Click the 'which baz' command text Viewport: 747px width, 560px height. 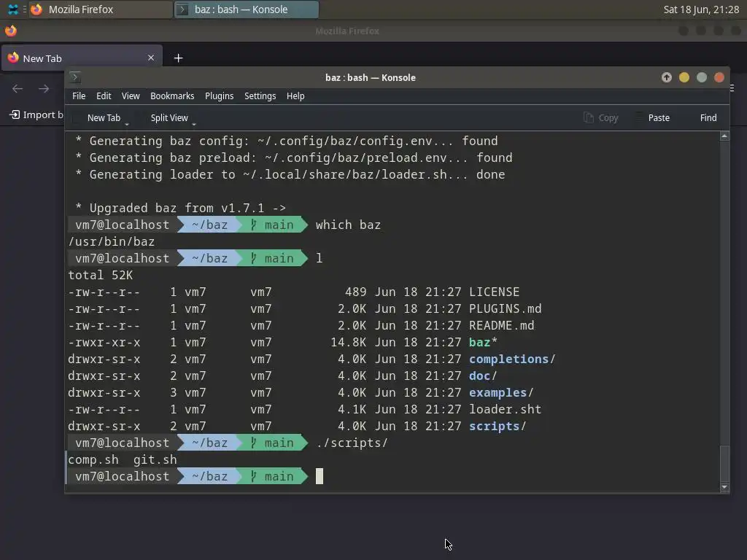coord(348,225)
